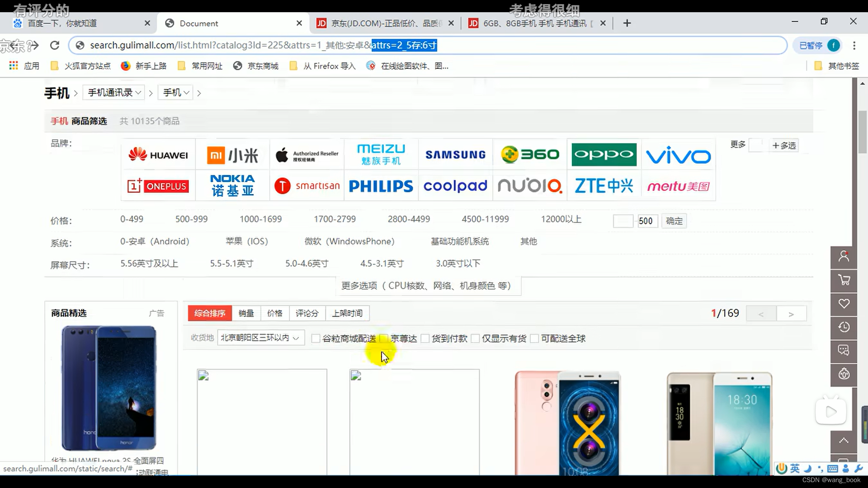Open the blue Honor phone ad image
The height and width of the screenshot is (488, 868).
coord(109,389)
